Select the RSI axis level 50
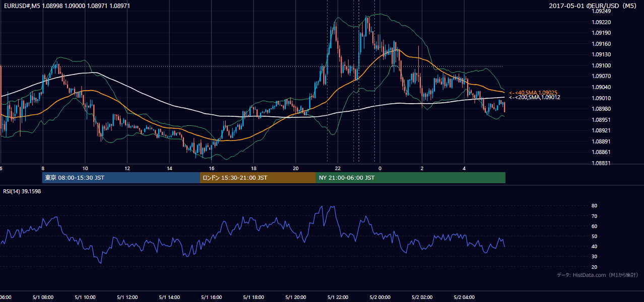 595,236
